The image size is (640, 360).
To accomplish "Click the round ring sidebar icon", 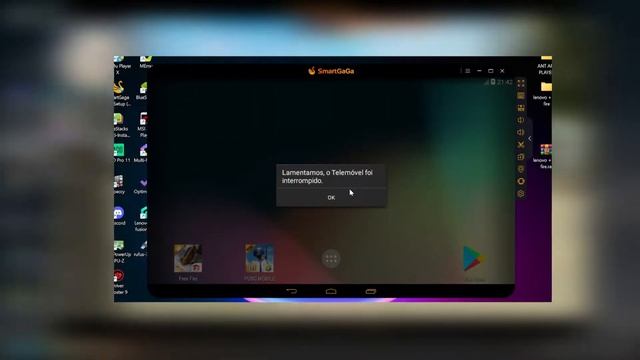I will point(521,181).
